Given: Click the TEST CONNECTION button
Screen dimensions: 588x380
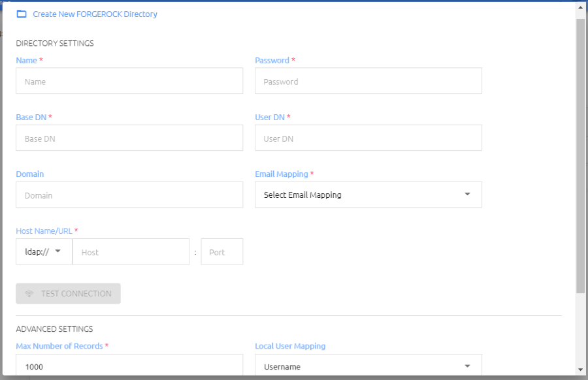Looking at the screenshot, I should pos(68,293).
